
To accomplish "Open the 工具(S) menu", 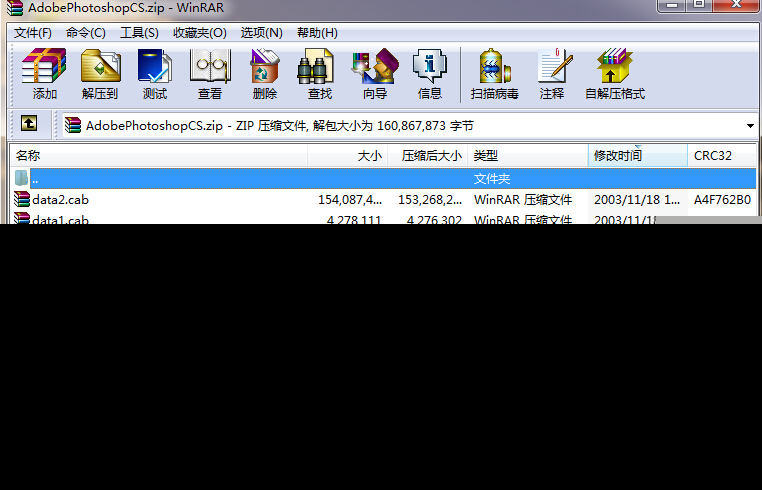I will tap(139, 33).
